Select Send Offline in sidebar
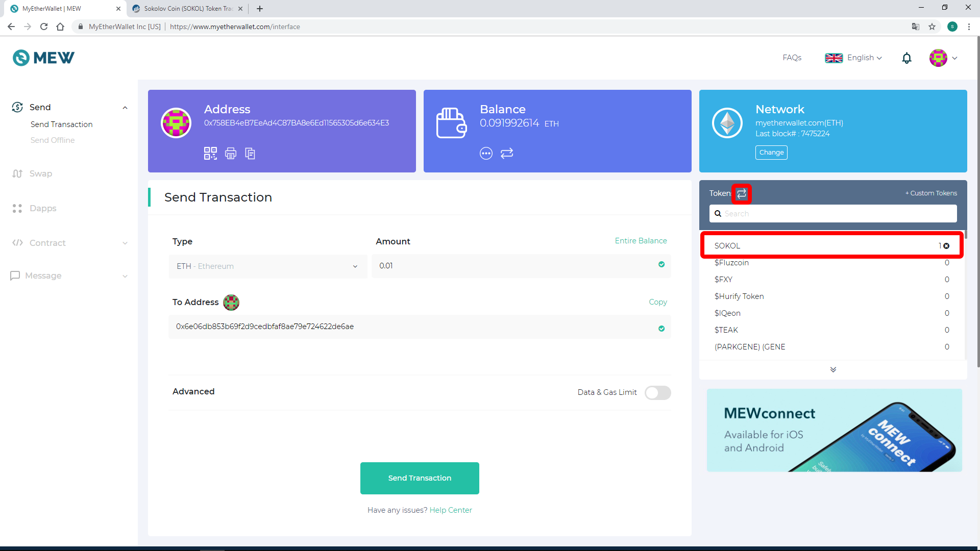 click(53, 140)
